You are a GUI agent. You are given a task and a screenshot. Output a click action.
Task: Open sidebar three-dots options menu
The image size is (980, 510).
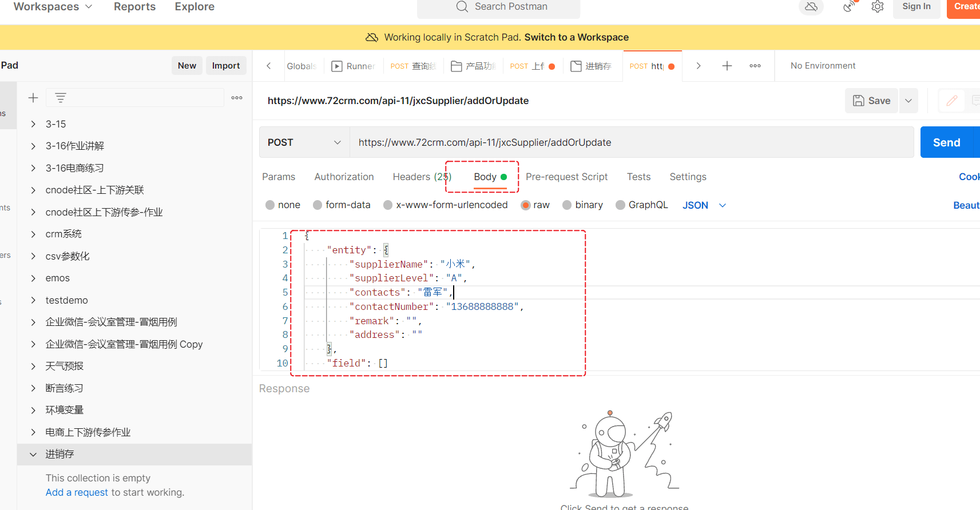(x=237, y=98)
